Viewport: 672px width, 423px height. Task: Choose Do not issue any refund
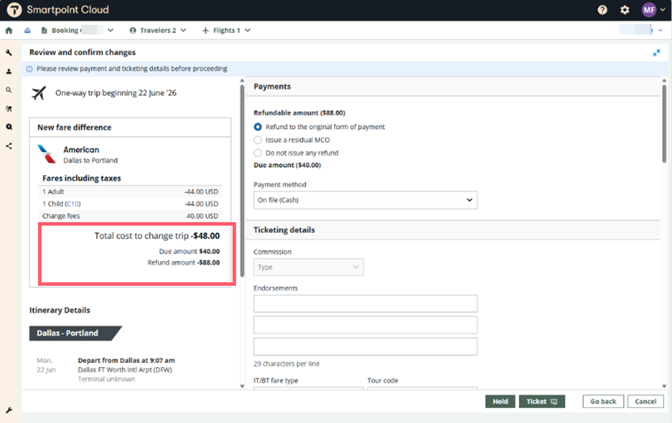258,153
